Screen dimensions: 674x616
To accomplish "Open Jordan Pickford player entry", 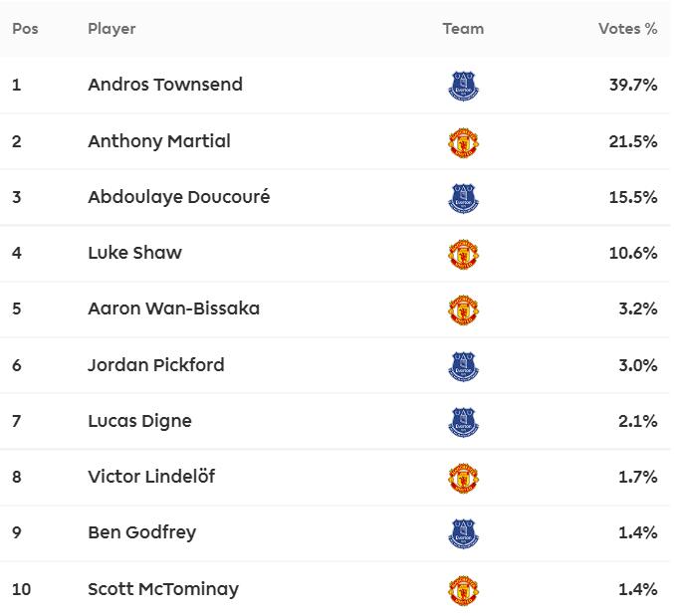I will tap(156, 365).
